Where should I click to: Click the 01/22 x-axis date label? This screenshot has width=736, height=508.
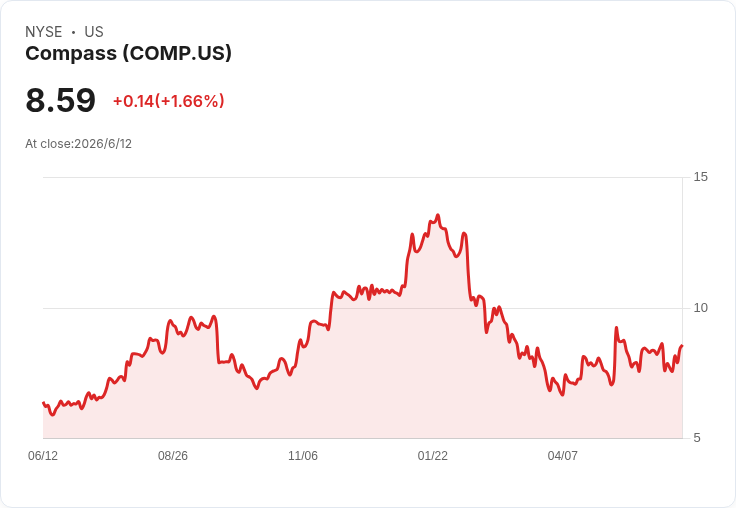click(433, 456)
